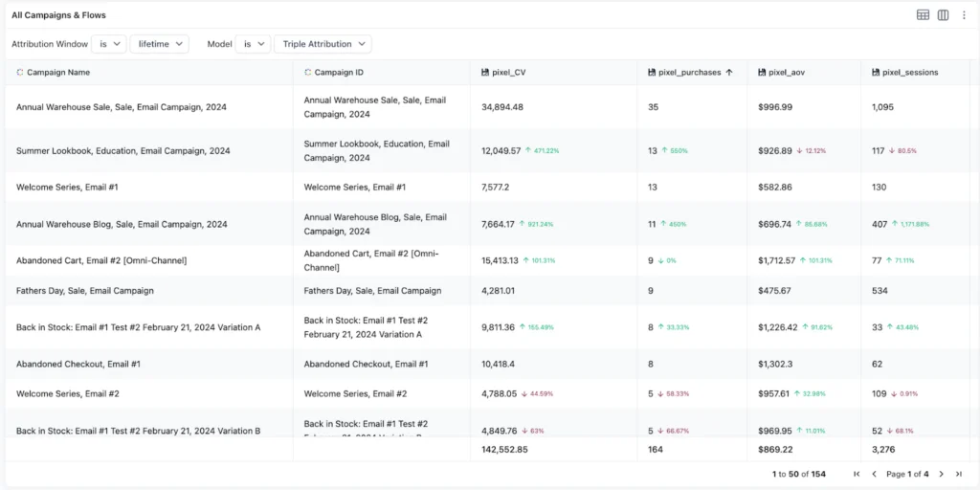Switch to table grid view icon
This screenshot has height=490, width=980.
pyautogui.click(x=923, y=15)
